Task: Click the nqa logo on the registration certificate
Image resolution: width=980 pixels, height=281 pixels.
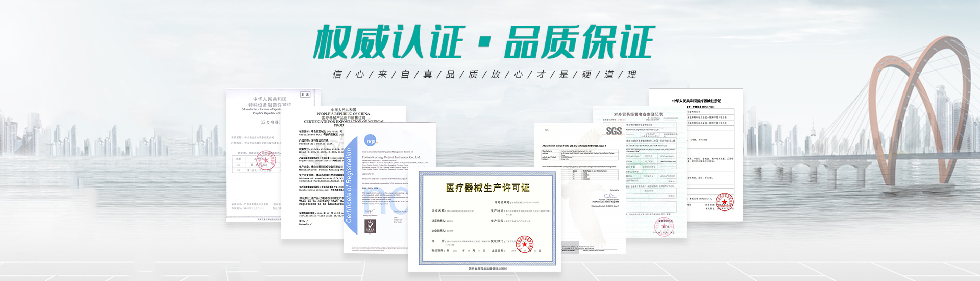Action: click(x=371, y=141)
